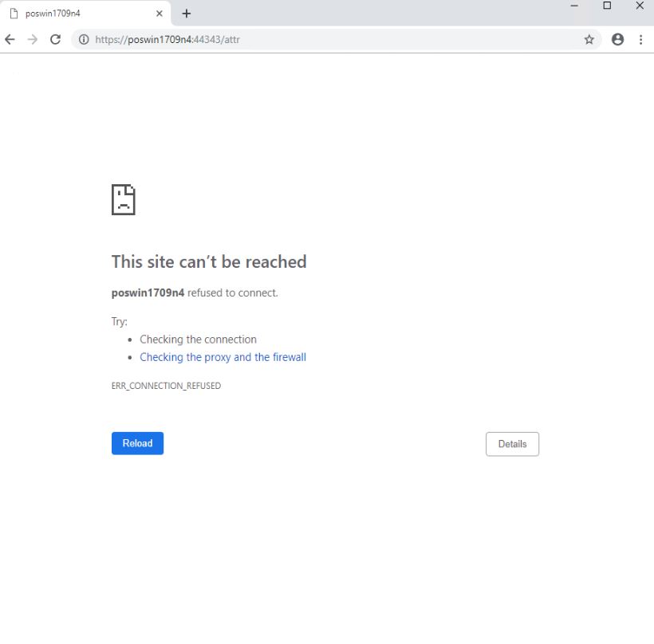The width and height of the screenshot is (654, 644).
Task: Click the back navigation arrow
Action: [10, 39]
